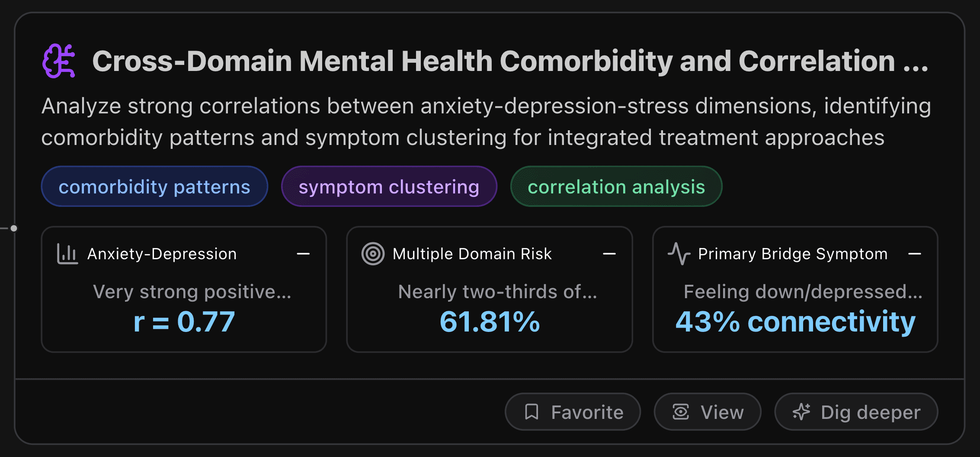The width and height of the screenshot is (980, 457).
Task: Collapse the Multiple Domain Risk card
Action: click(610, 254)
